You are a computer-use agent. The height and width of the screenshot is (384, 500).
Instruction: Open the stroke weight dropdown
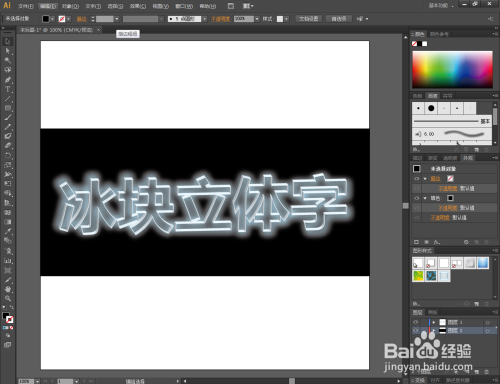click(x=117, y=19)
